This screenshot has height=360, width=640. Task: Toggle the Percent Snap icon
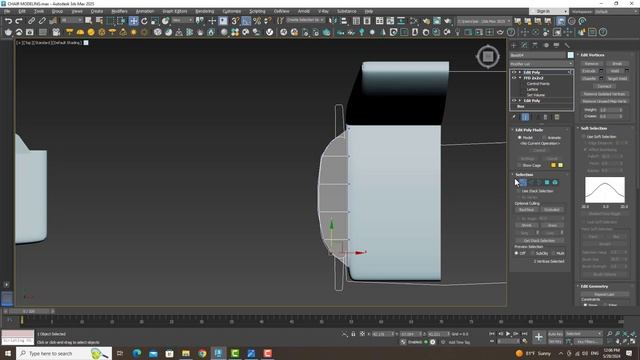[257, 21]
